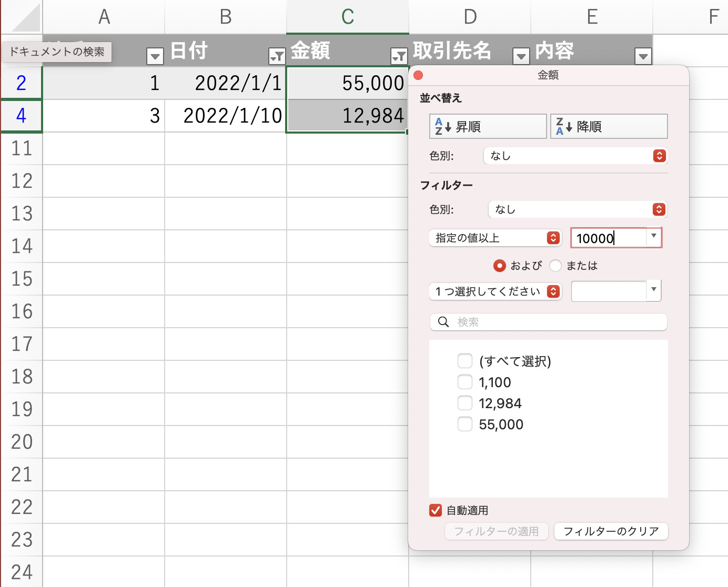Screen dimensions: 728x587
Task: Expand the sort 色別 dropdown under 並べ替え
Action: click(x=575, y=156)
